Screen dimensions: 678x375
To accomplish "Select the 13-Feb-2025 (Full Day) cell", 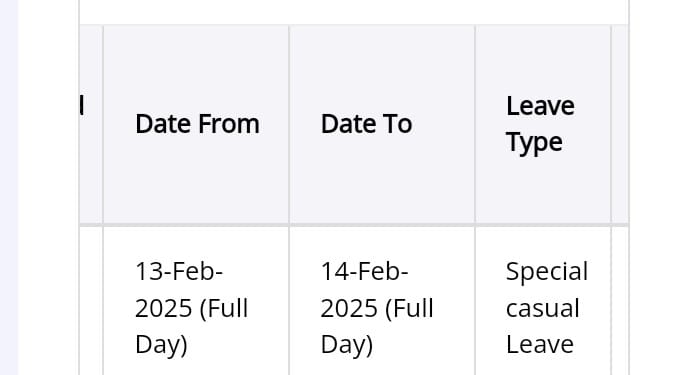I will [196, 301].
